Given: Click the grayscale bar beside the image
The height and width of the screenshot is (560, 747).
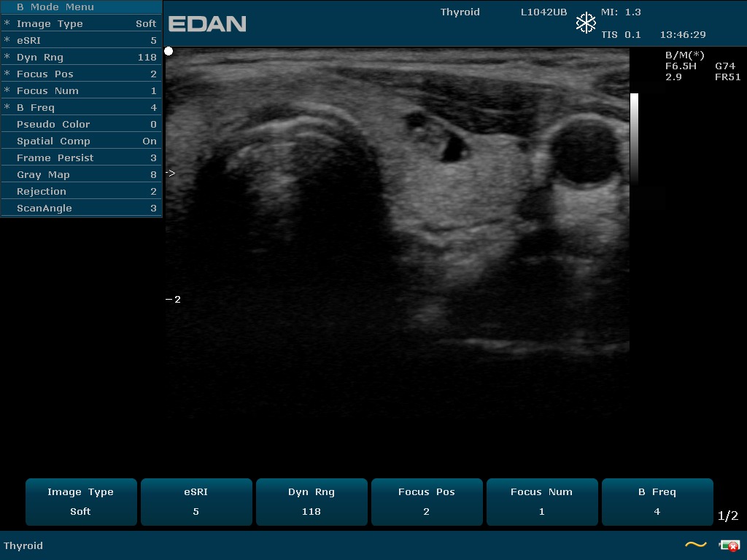Looking at the screenshot, I should 634,139.
